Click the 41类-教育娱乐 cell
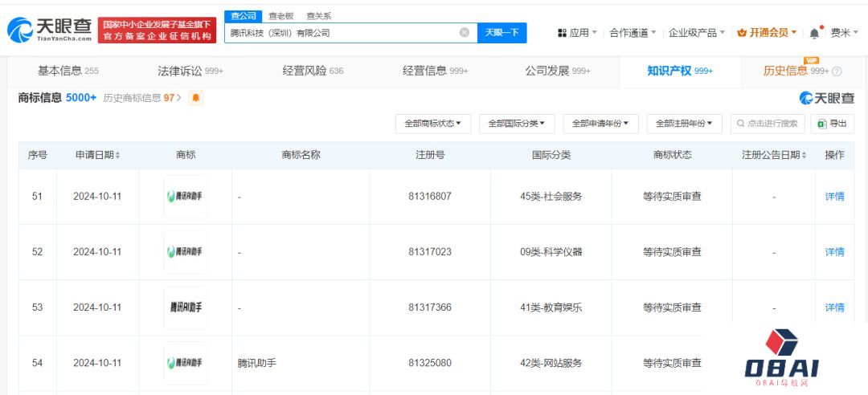 (x=551, y=307)
